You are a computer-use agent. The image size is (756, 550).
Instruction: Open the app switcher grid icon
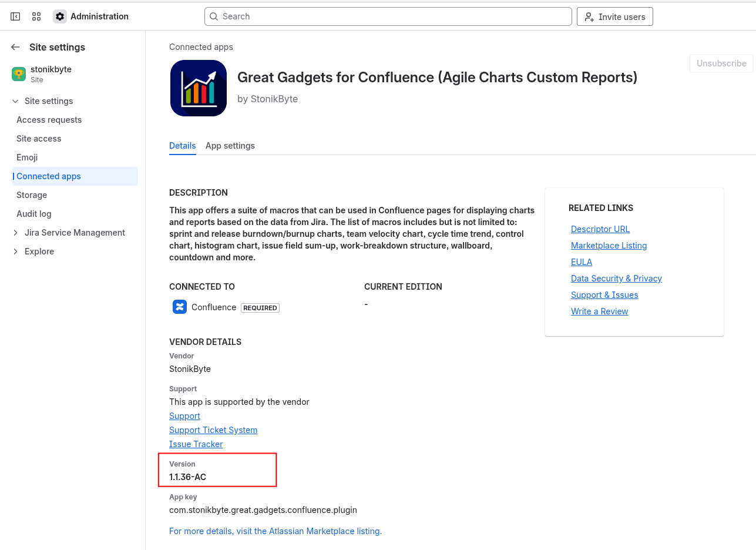point(36,16)
